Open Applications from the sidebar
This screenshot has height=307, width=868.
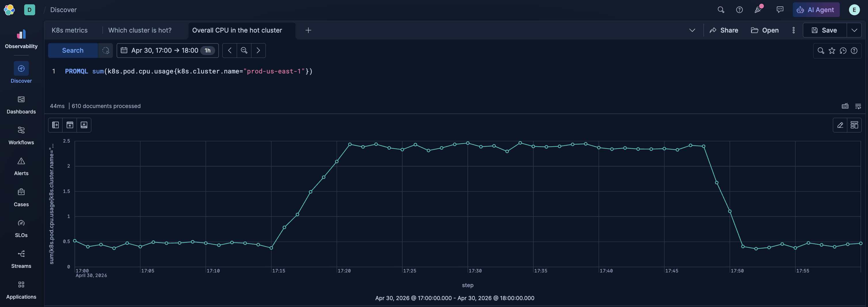pyautogui.click(x=21, y=290)
